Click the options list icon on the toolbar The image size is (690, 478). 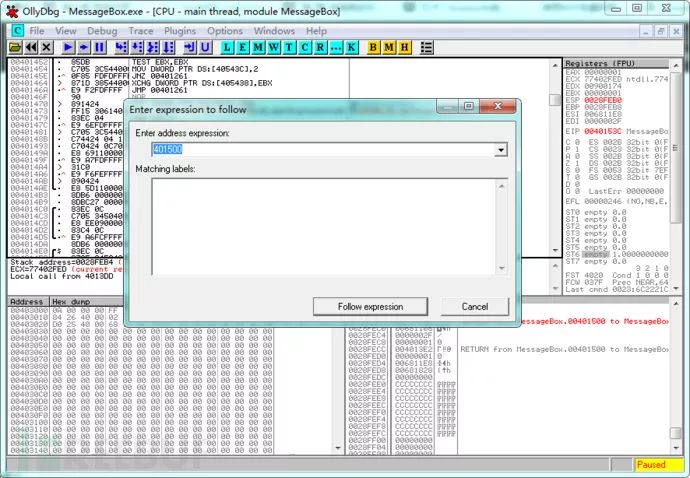(x=426, y=47)
